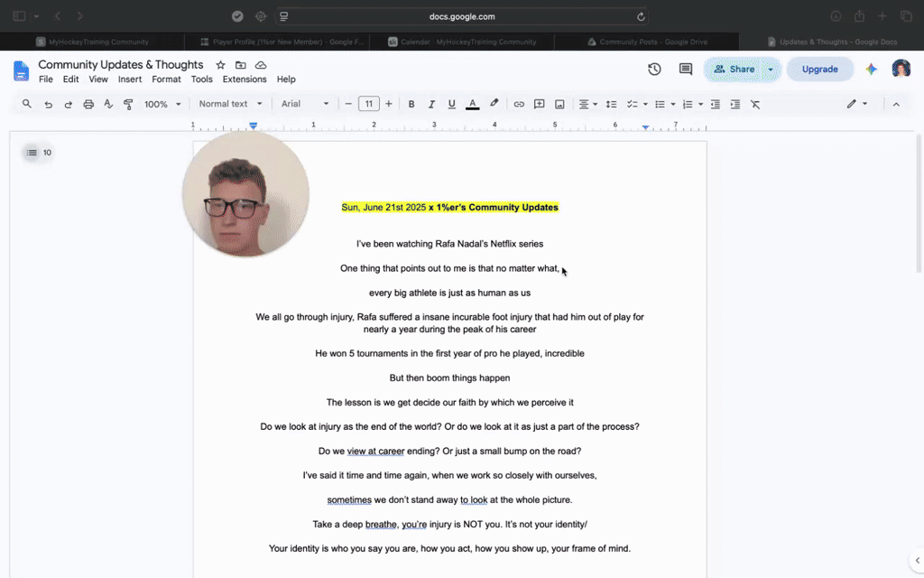924x578 pixels.
Task: Click the font size field showing 11
Action: click(369, 104)
